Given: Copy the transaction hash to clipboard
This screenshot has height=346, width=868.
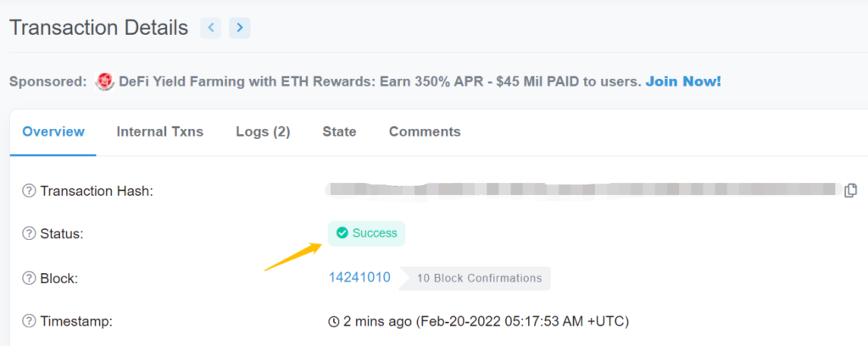Looking at the screenshot, I should point(850,191).
